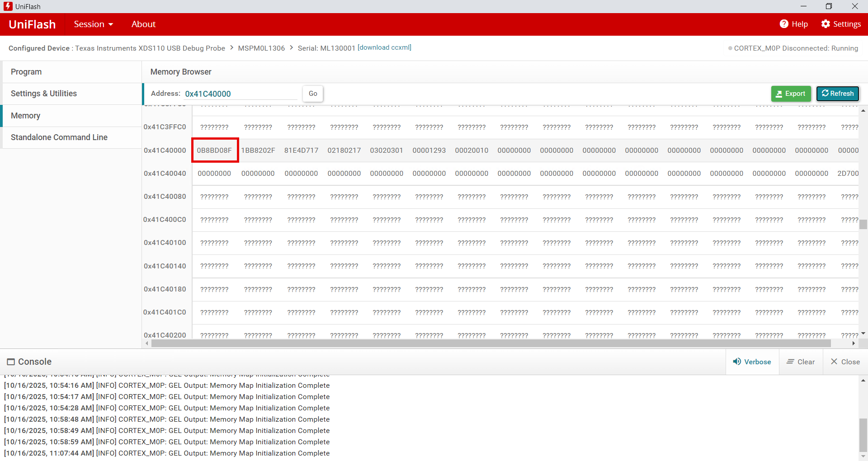Maximize the UniFlash window

[x=829, y=6]
